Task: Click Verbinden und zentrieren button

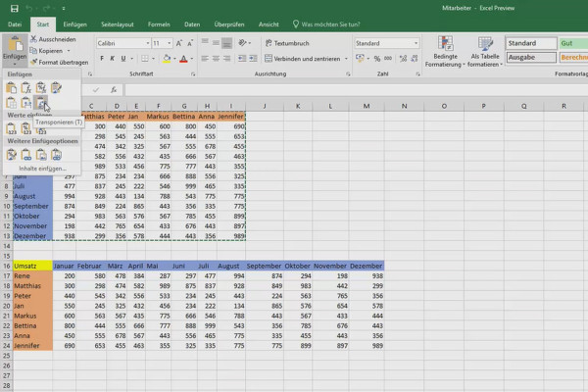Action: point(302,59)
